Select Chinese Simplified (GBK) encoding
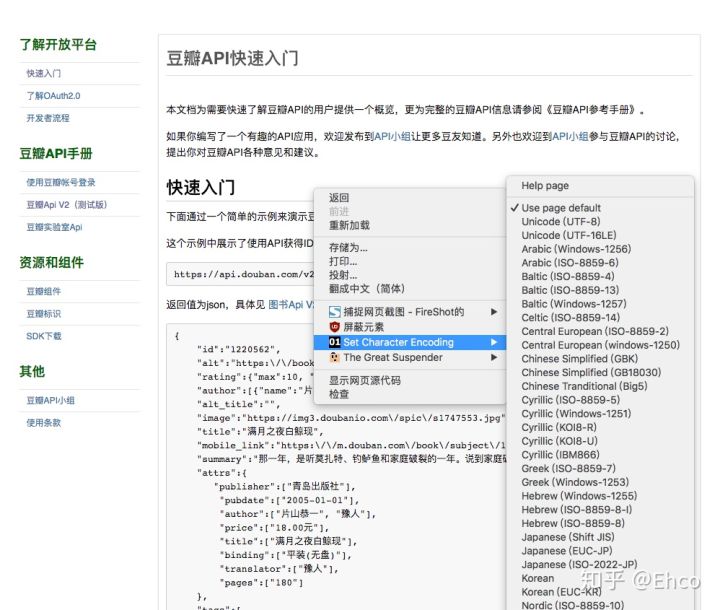 [x=579, y=359]
